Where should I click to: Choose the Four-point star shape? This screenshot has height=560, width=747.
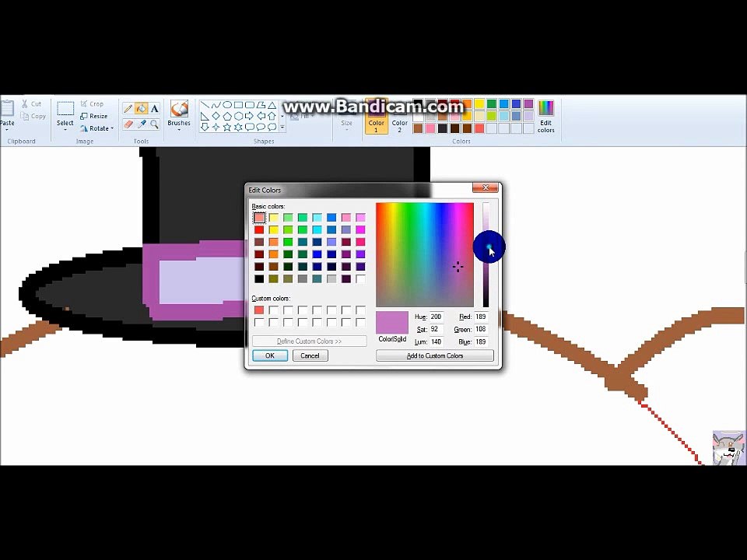[216, 127]
